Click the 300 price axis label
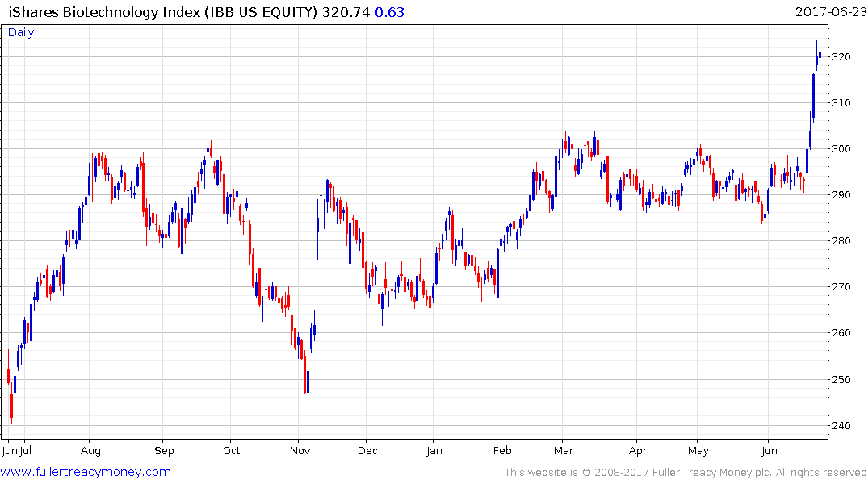868x484 pixels. click(841, 148)
